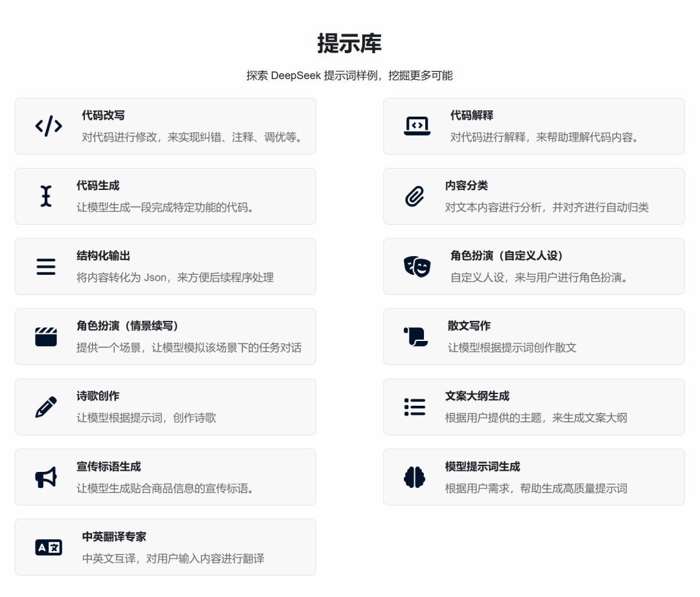Click the language translate icon for 中英翻译专家
The height and width of the screenshot is (597, 700).
click(x=49, y=547)
